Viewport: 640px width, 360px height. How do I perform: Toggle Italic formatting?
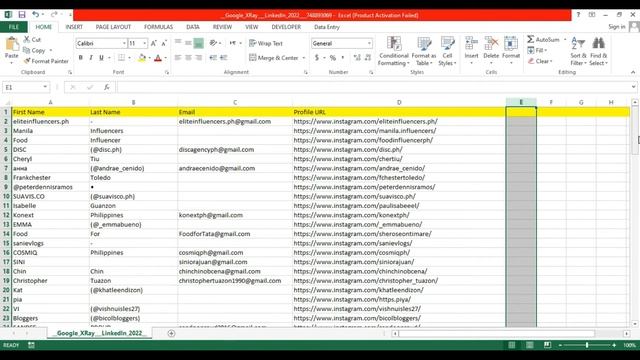91,58
